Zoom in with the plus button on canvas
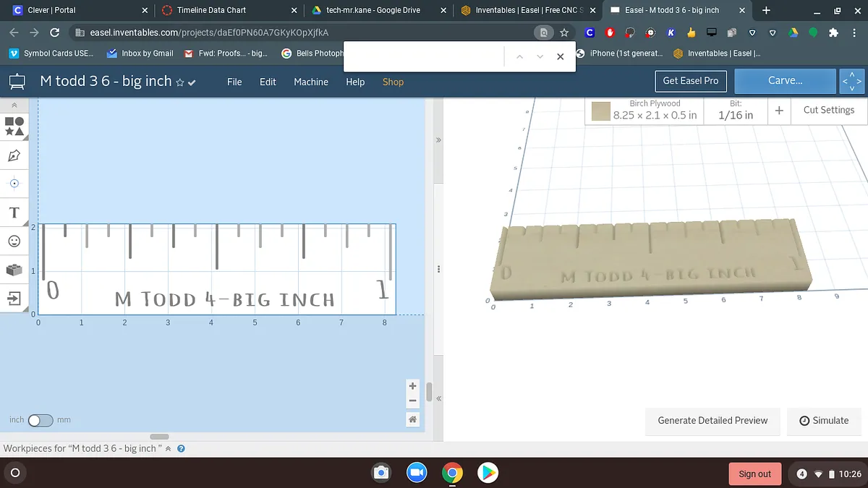Image resolution: width=868 pixels, height=488 pixels. click(x=412, y=387)
